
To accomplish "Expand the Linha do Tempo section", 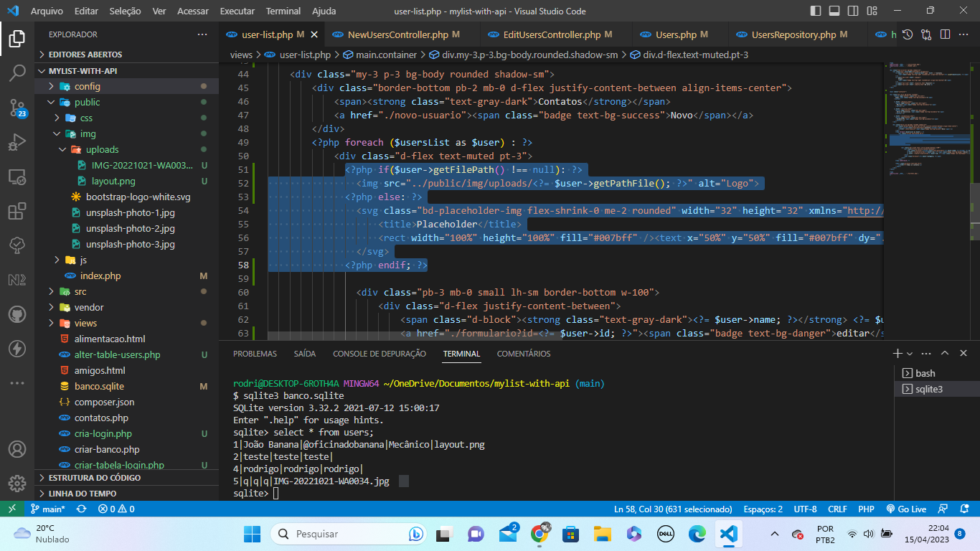I will click(x=127, y=494).
